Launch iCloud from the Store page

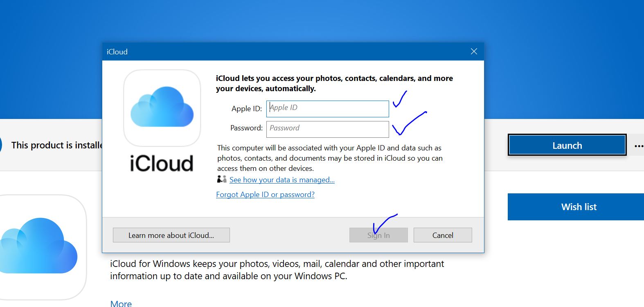(x=567, y=145)
